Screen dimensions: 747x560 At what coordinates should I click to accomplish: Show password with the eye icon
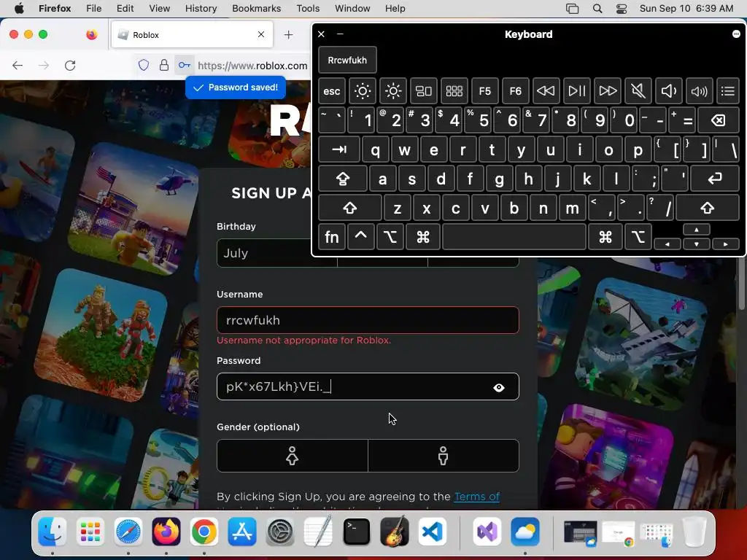pos(499,388)
